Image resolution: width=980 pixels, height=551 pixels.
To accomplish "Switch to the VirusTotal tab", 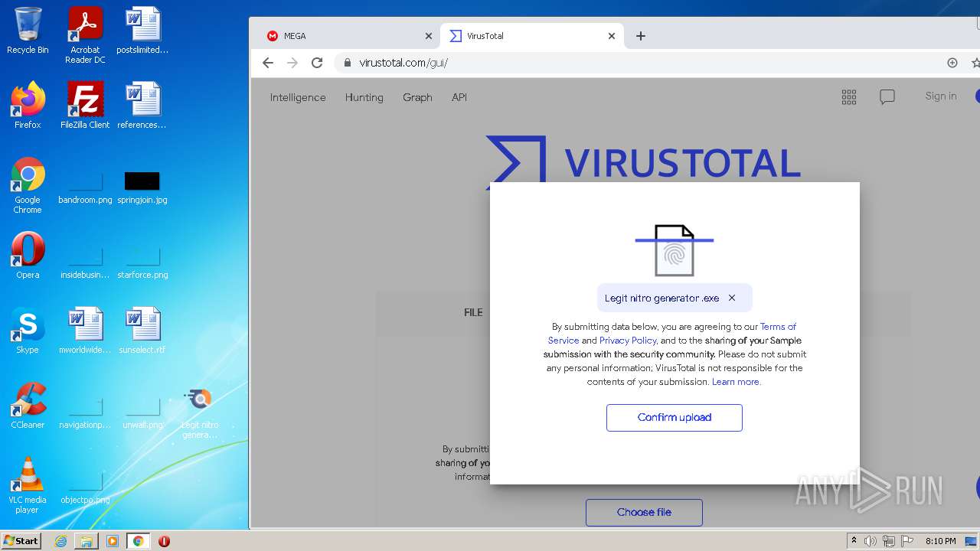I will 532,36.
